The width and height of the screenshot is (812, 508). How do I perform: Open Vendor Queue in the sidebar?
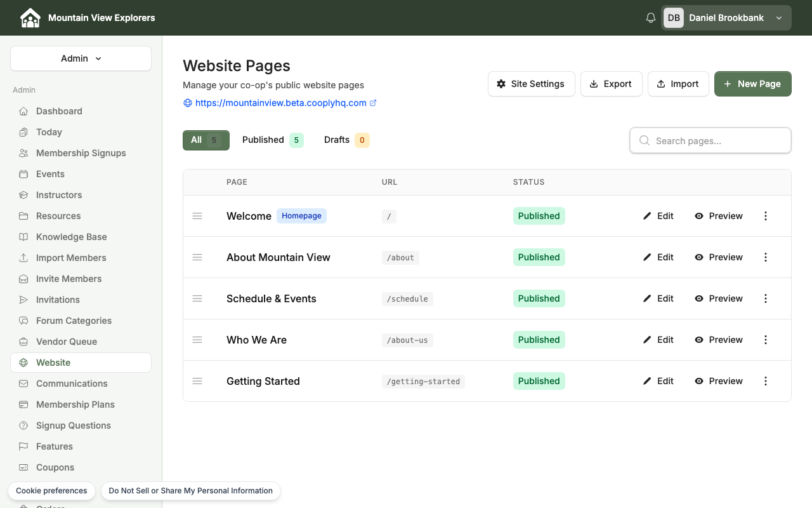tap(81, 342)
